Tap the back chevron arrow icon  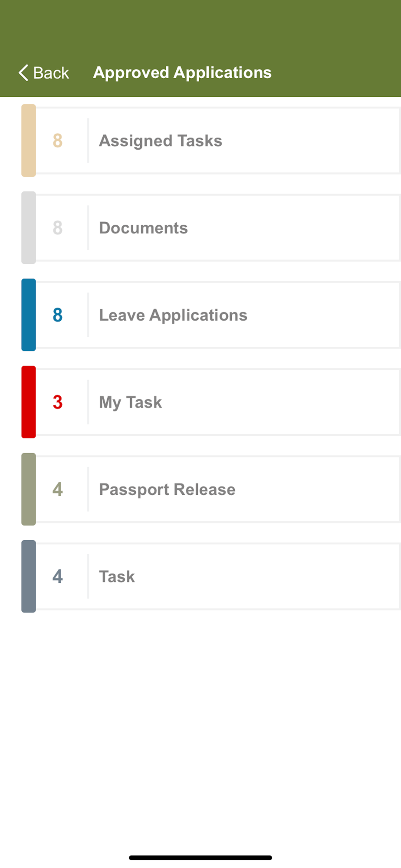(23, 73)
